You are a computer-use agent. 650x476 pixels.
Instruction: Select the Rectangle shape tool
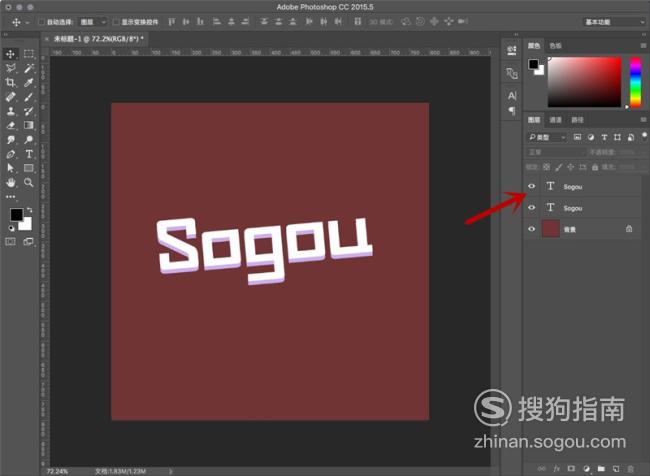point(29,168)
